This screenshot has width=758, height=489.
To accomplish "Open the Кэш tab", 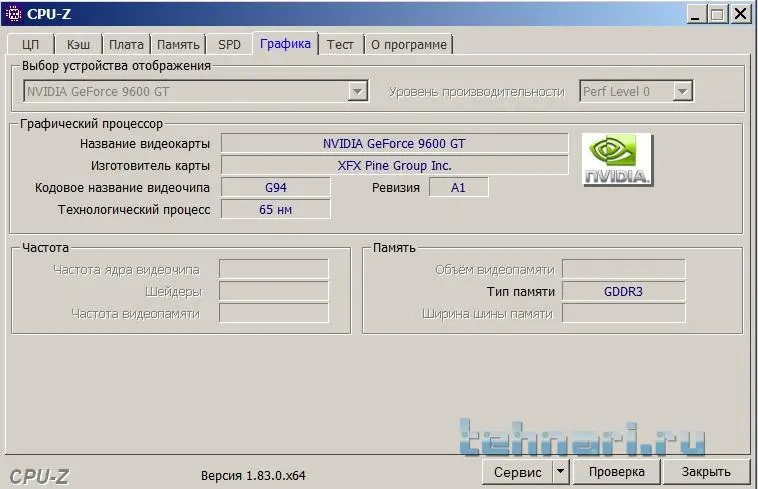I will (78, 44).
